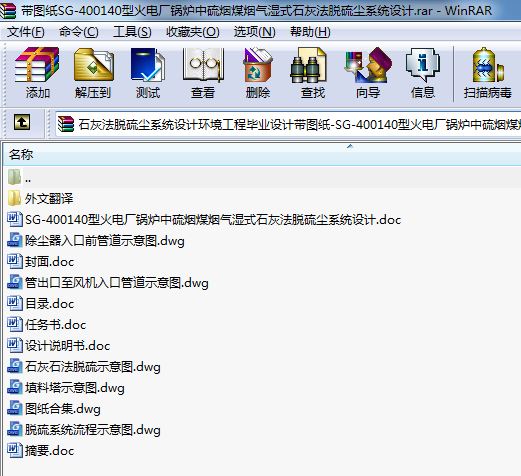Click the WinRAR title bar app icon

(8, 10)
